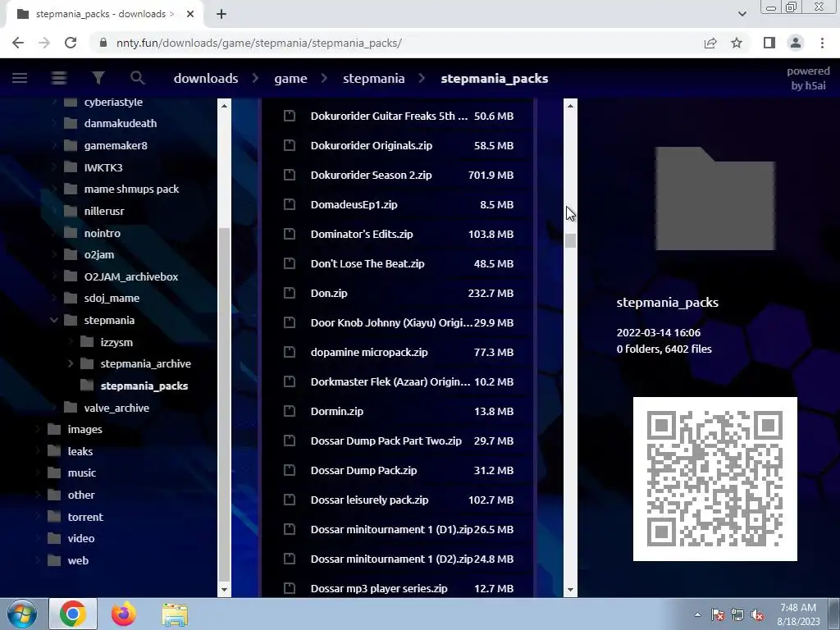Select danmakudeath folder in tree
Viewport: 840px width, 630px height.
[121, 124]
